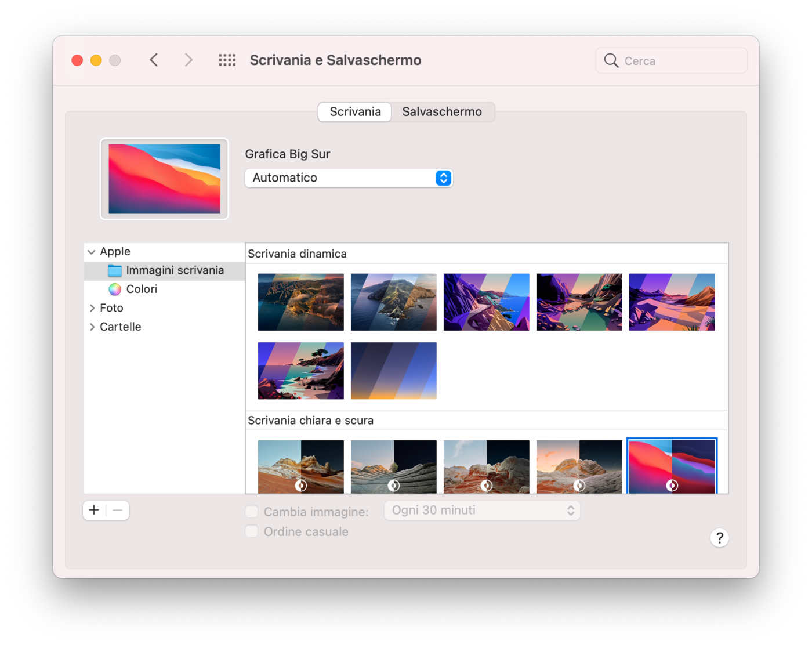Collapse the Apple section
Image resolution: width=812 pixels, height=648 pixels.
click(92, 252)
